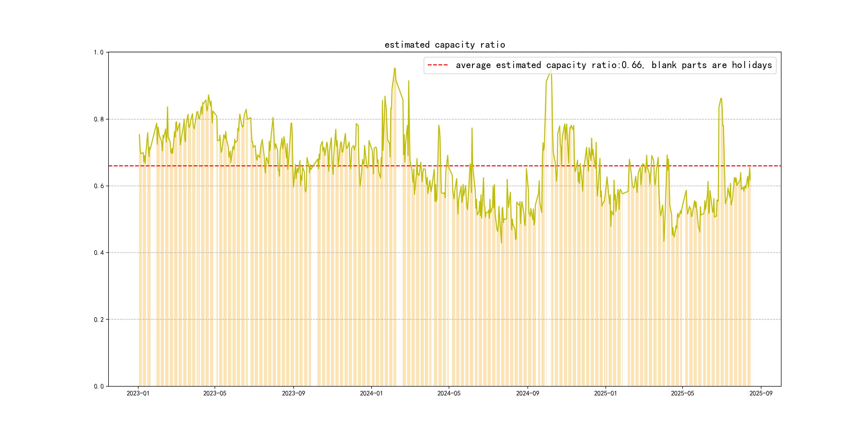
Task: Click the 0.8 y-axis tick label
Action: (98, 119)
